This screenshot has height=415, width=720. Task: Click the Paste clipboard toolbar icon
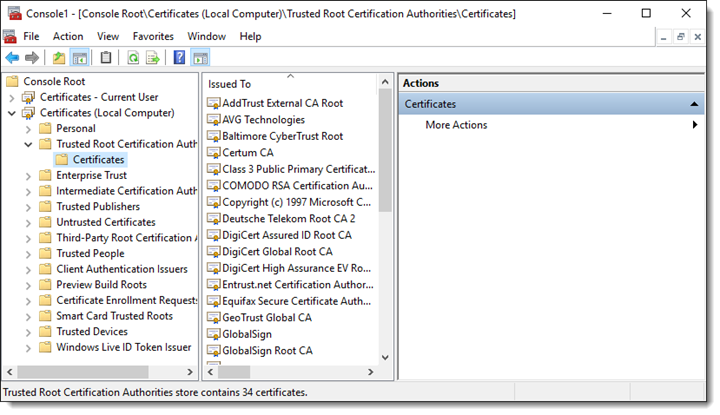pos(106,58)
